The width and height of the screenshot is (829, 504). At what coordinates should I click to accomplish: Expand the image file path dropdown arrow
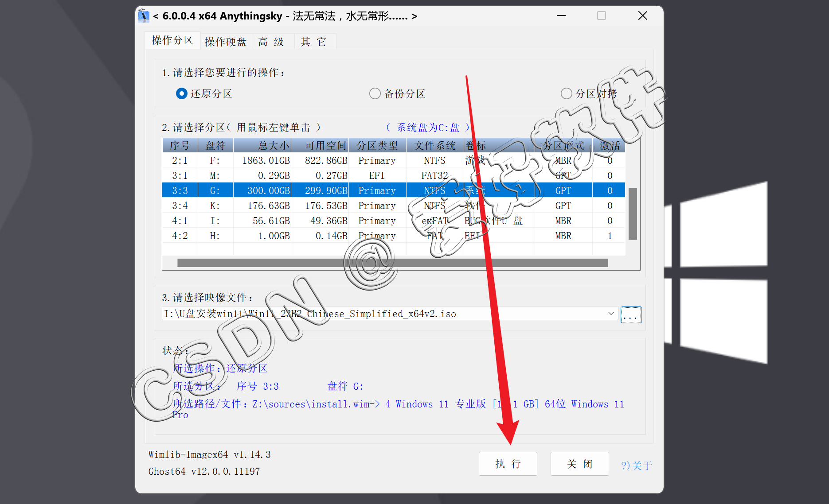point(611,314)
